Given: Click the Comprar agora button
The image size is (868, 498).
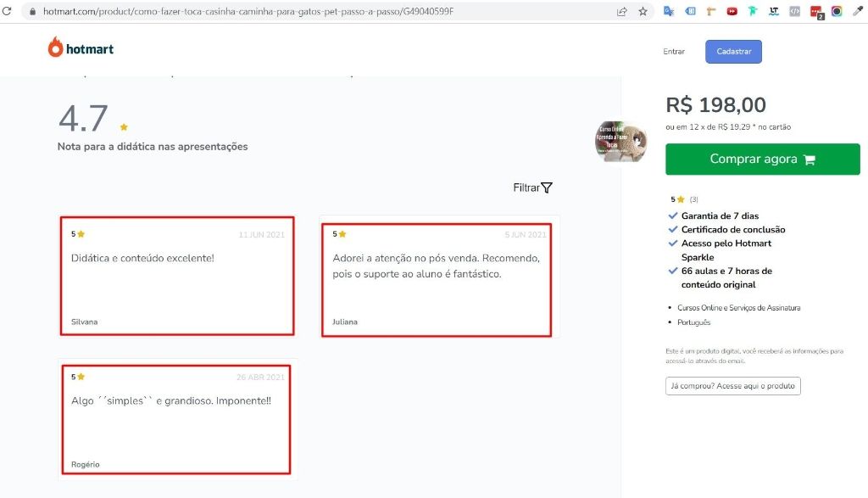Looking at the screenshot, I should click(x=762, y=159).
